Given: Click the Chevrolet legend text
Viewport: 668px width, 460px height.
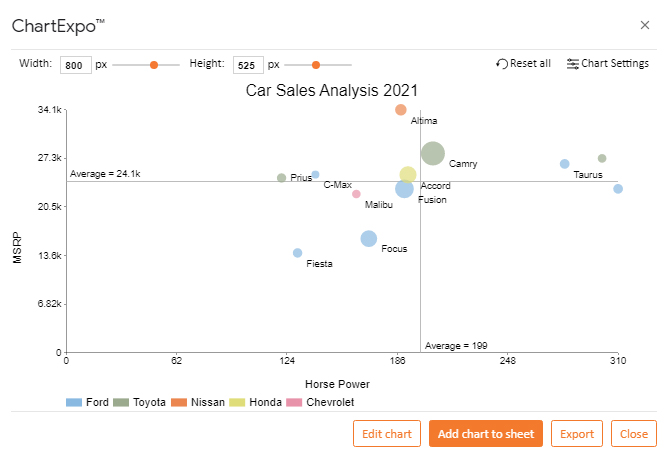Looking at the screenshot, I should pyautogui.click(x=330, y=402).
